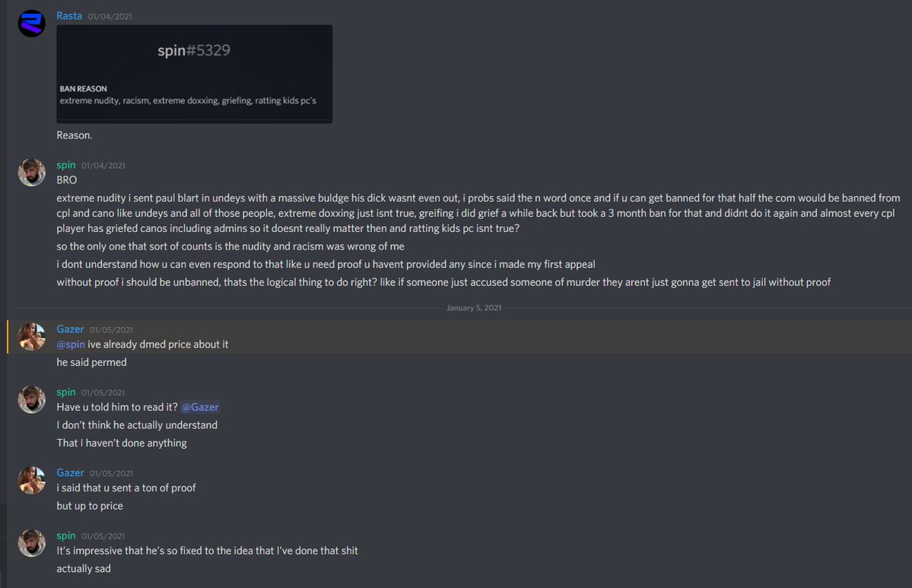Open Gazer's avatar beside 'ton of proof' message
The image size is (912, 588).
32,481
